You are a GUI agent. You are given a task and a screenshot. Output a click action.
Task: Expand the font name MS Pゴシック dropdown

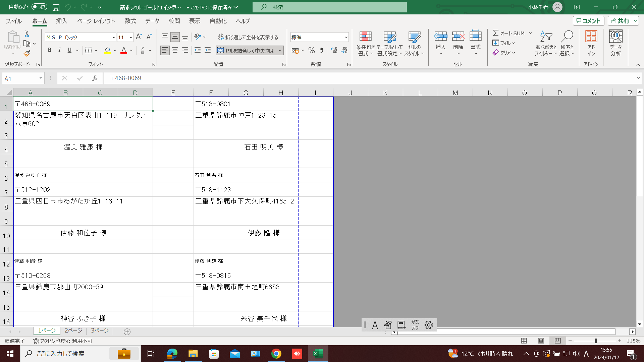(114, 37)
